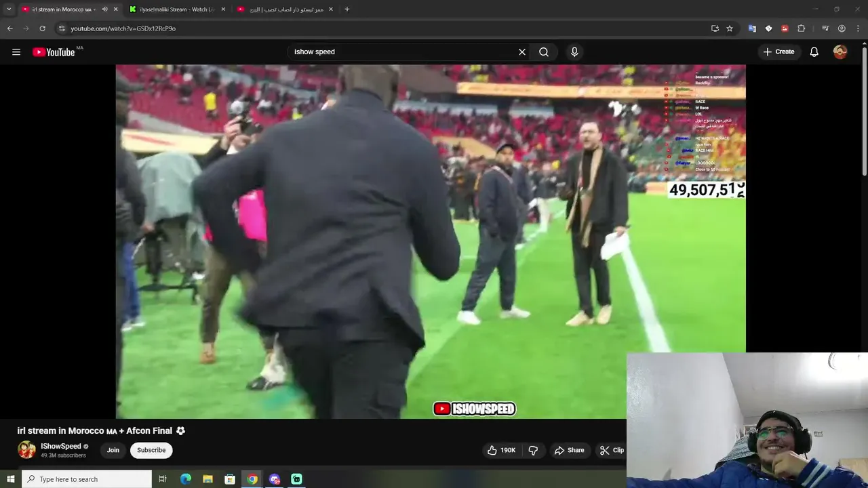Create a clip with the Clip button
This screenshot has width=868, height=488.
pos(611,450)
